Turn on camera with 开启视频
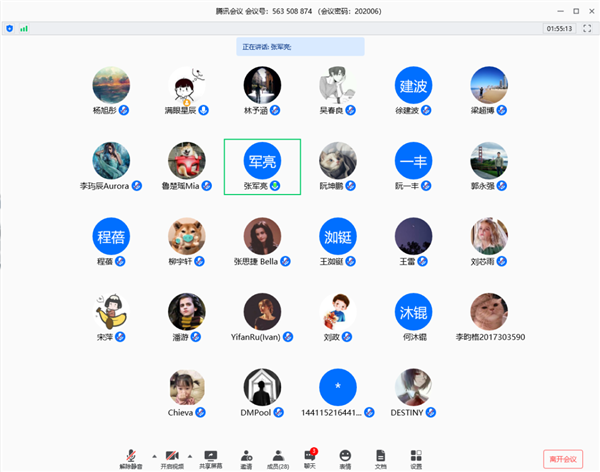The height and width of the screenshot is (472, 600). pos(172,457)
